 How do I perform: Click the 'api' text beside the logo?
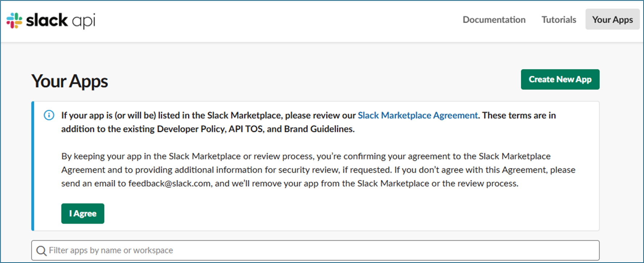point(84,21)
